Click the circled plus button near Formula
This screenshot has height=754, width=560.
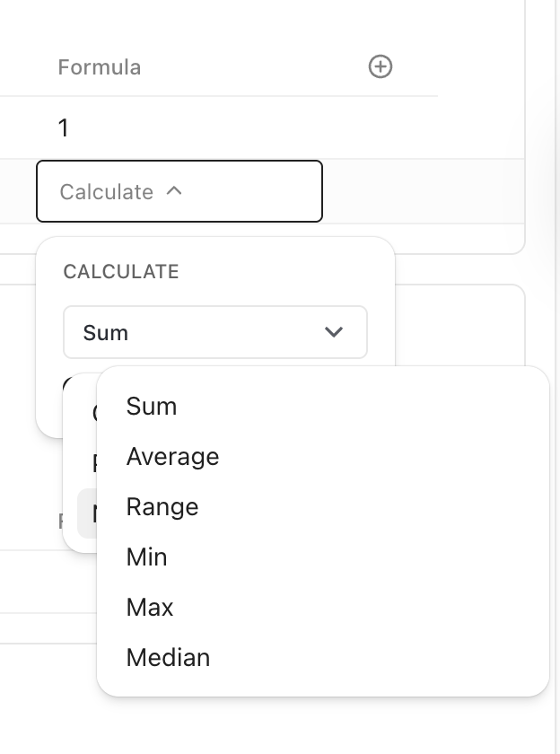[381, 66]
